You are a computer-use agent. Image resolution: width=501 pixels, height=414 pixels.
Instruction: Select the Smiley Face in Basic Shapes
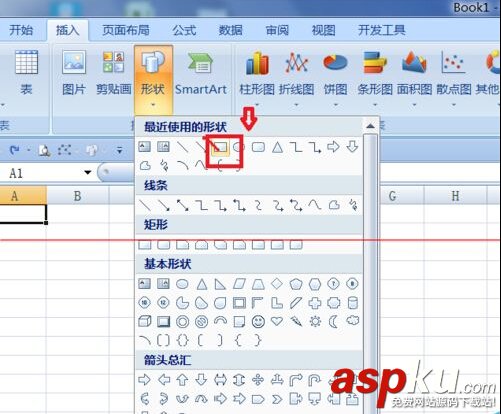[258, 322]
